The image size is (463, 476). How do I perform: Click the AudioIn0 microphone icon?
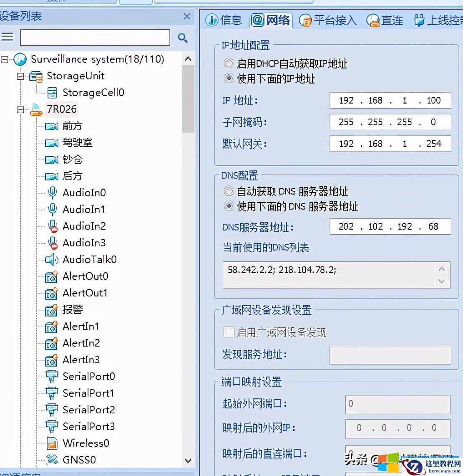[x=52, y=193]
